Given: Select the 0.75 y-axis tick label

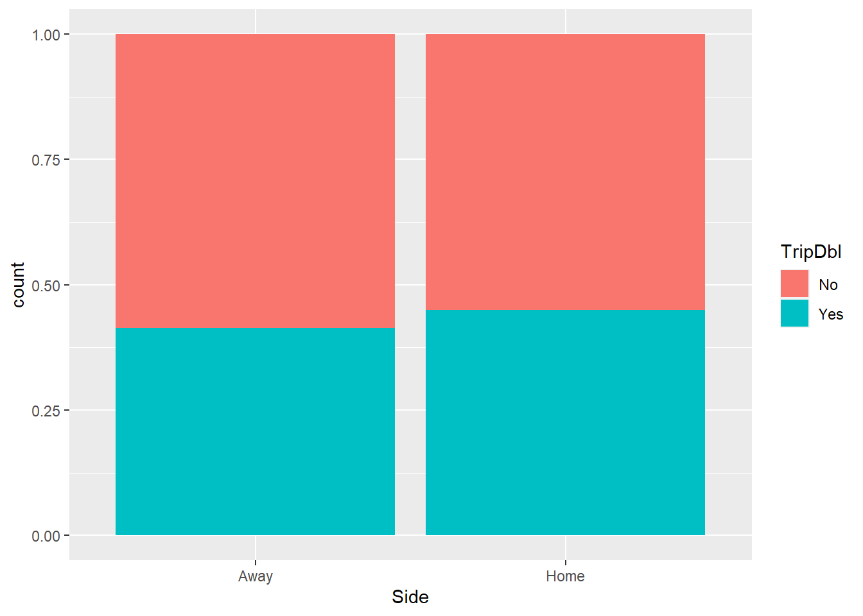Looking at the screenshot, I should point(46,160).
